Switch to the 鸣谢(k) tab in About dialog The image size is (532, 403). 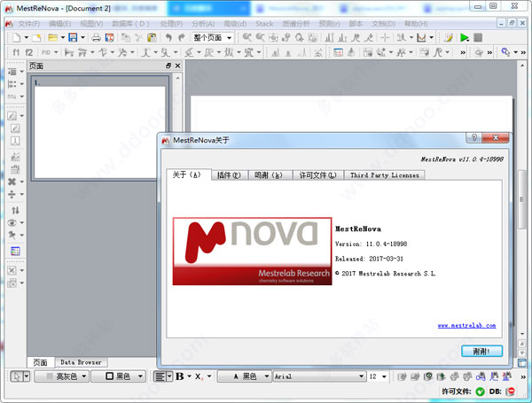(x=270, y=175)
